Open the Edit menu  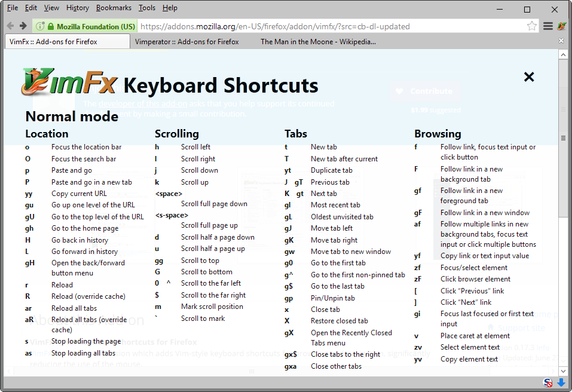(x=30, y=8)
